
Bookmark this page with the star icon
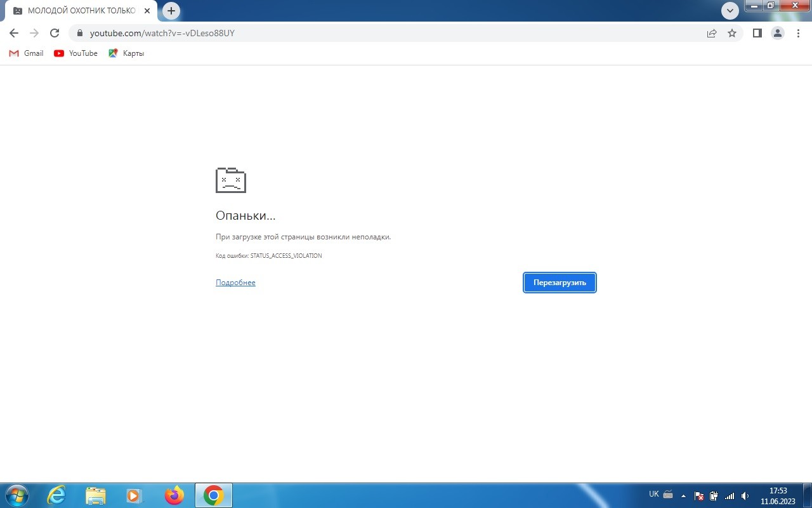[x=732, y=33]
